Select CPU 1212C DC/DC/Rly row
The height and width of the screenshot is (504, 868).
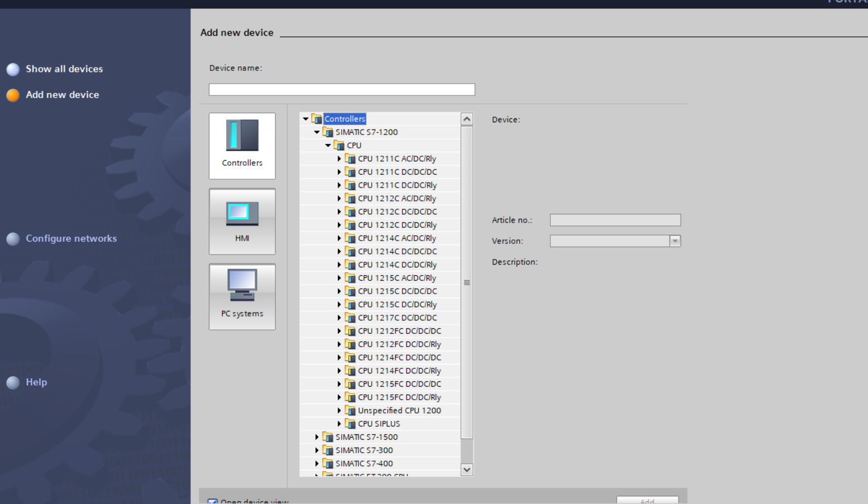380,225
